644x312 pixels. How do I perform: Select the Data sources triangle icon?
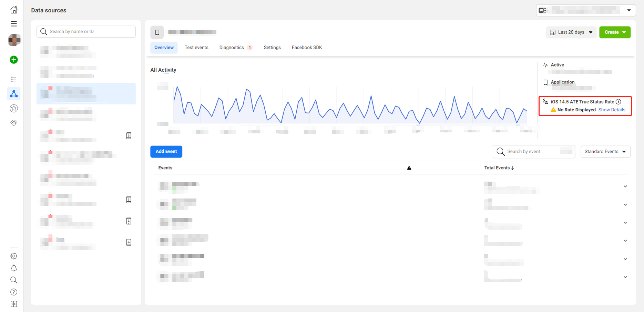14,94
